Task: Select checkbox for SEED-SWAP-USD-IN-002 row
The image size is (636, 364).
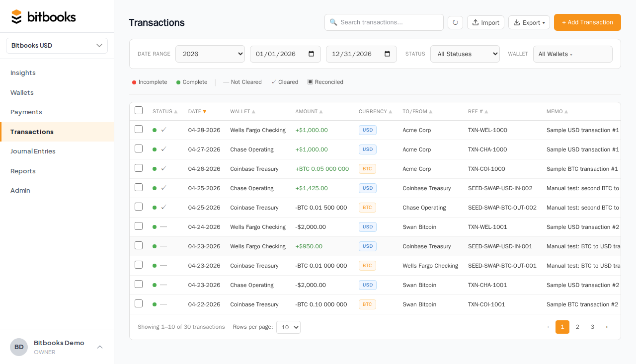Action: tap(139, 187)
